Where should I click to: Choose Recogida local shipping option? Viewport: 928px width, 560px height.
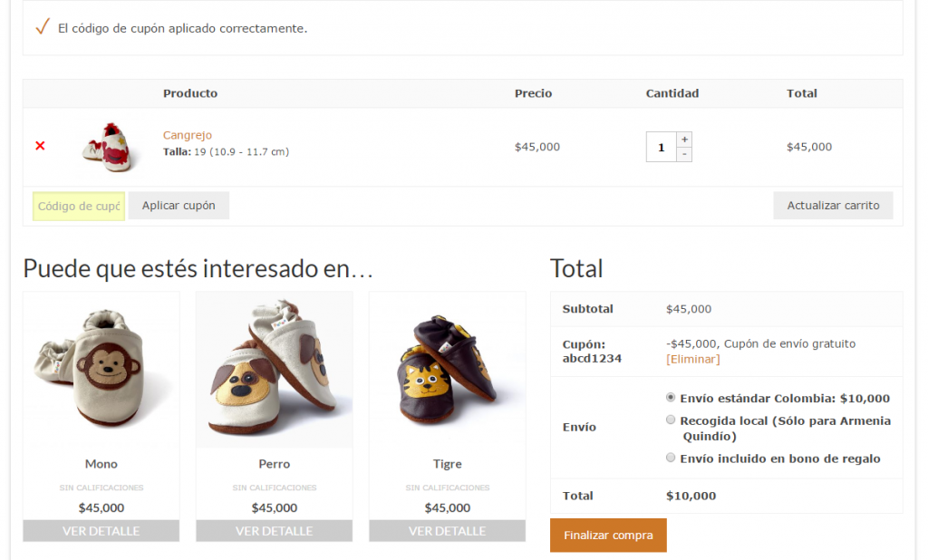pyautogui.click(x=671, y=420)
